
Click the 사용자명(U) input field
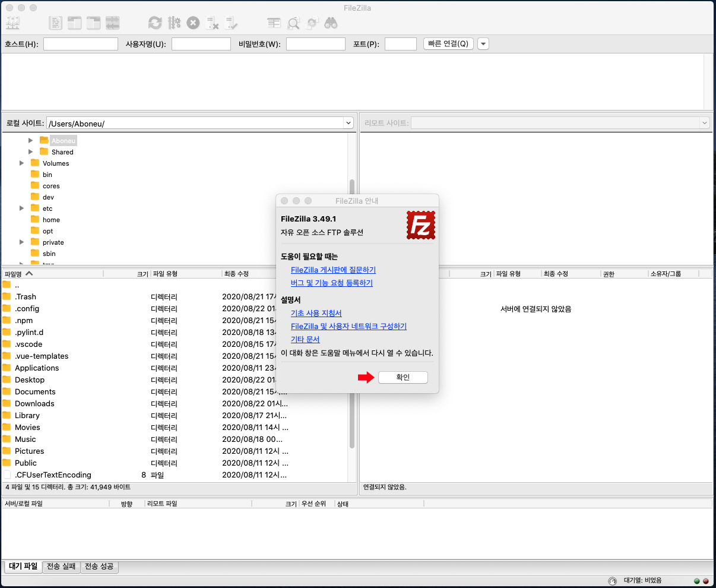(x=201, y=44)
